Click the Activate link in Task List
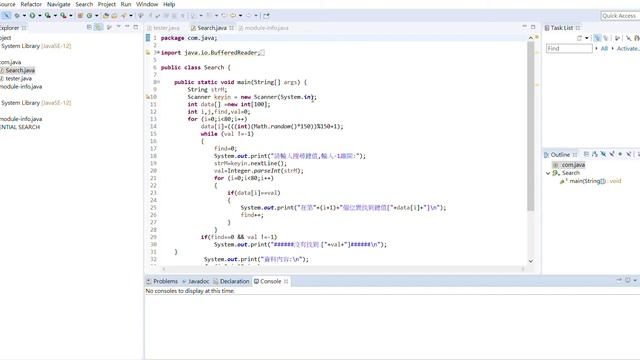This screenshot has height=360, width=640. [628, 49]
